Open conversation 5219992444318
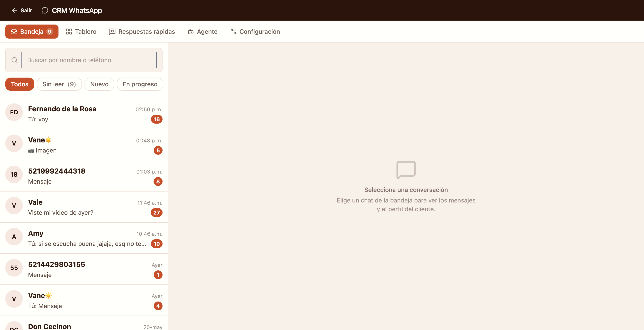The width and height of the screenshot is (644, 330). click(84, 176)
